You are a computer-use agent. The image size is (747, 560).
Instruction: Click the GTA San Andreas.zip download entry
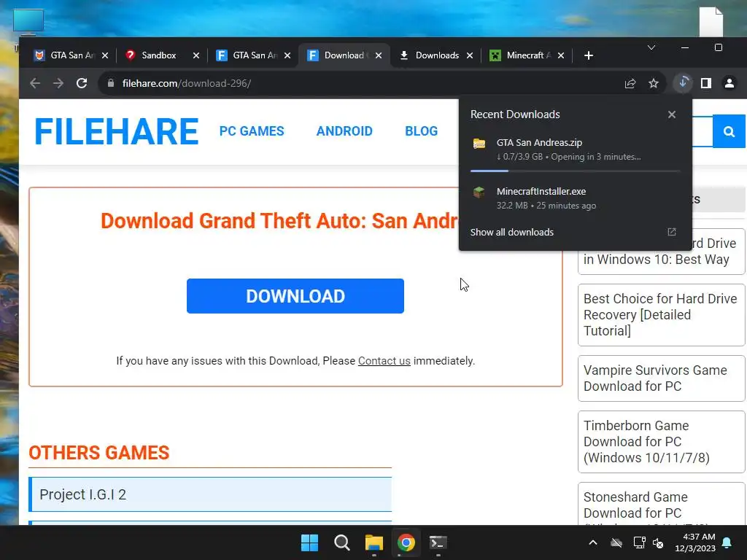click(575, 149)
